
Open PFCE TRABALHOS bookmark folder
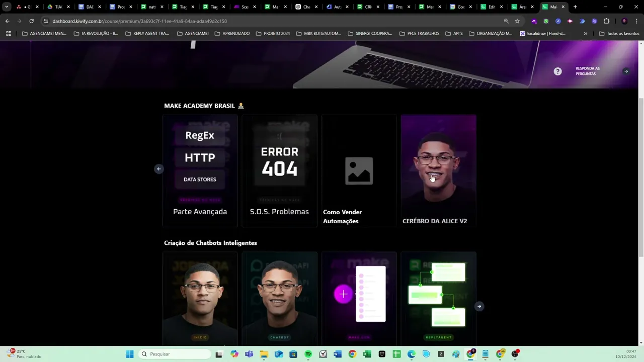(419, 33)
